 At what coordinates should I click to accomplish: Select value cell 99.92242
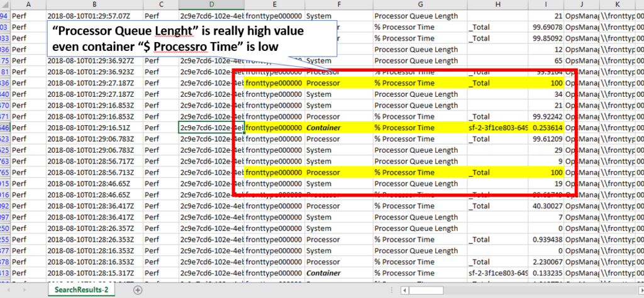coord(546,116)
